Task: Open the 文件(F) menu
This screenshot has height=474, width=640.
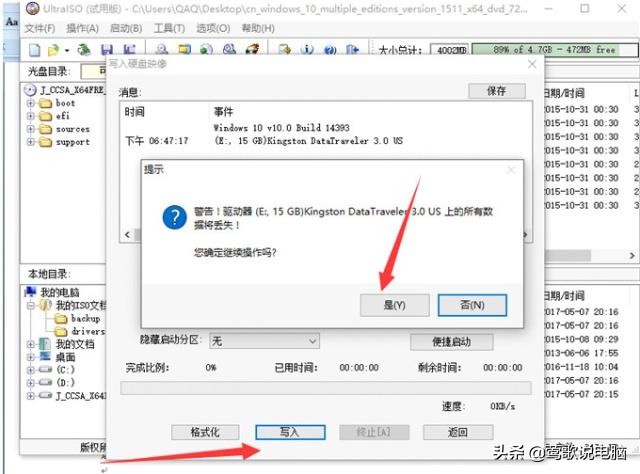Action: tap(40, 29)
